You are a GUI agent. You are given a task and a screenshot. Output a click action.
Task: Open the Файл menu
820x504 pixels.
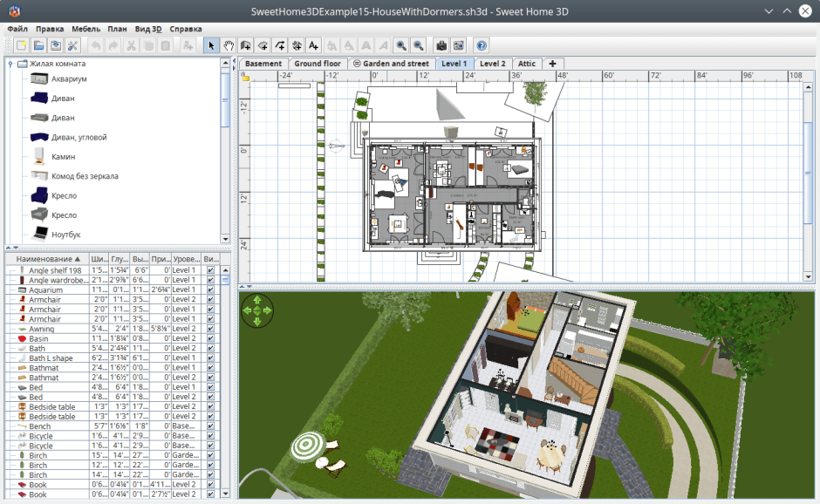click(x=17, y=29)
